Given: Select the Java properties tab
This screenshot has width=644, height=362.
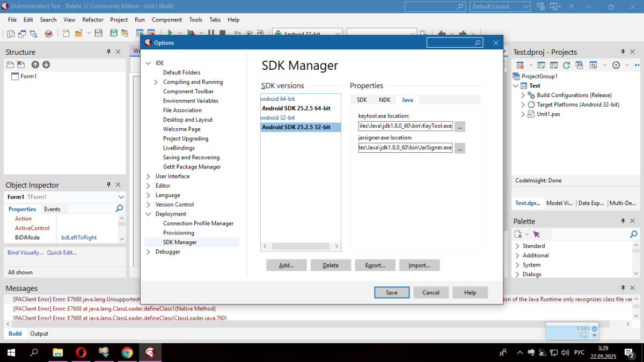Looking at the screenshot, I should tap(407, 100).
